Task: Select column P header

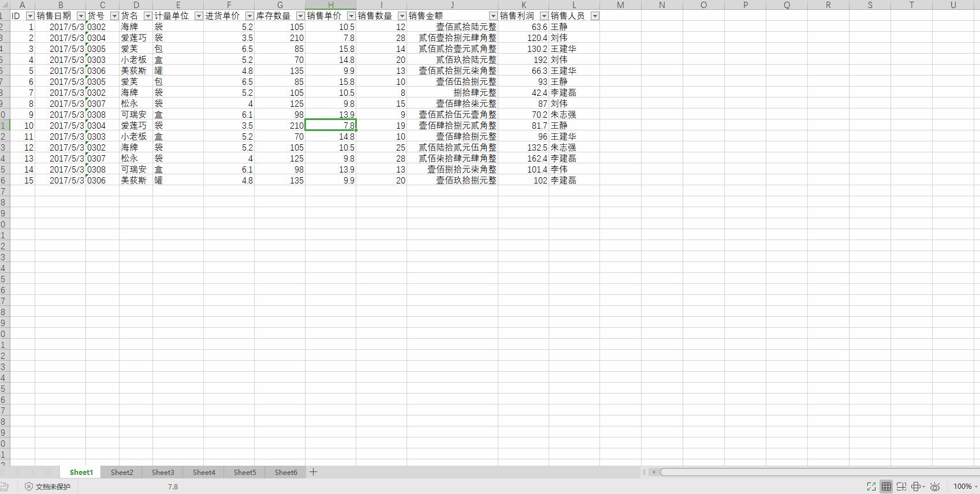Action: 745,5
